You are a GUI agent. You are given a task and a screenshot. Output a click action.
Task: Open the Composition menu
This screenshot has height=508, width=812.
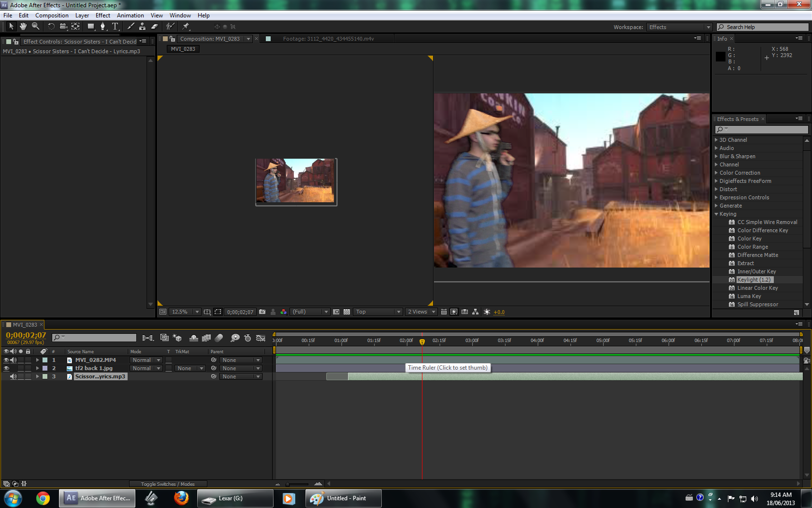point(52,15)
